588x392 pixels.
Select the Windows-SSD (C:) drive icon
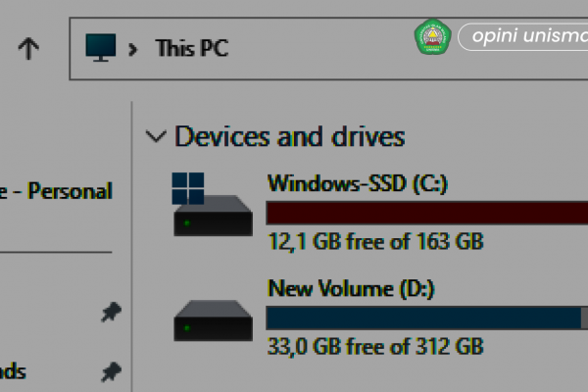pos(213,204)
